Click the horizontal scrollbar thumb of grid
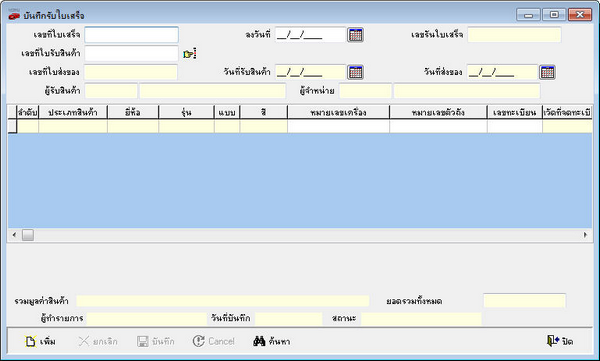This screenshot has height=361, width=600. pos(28,235)
